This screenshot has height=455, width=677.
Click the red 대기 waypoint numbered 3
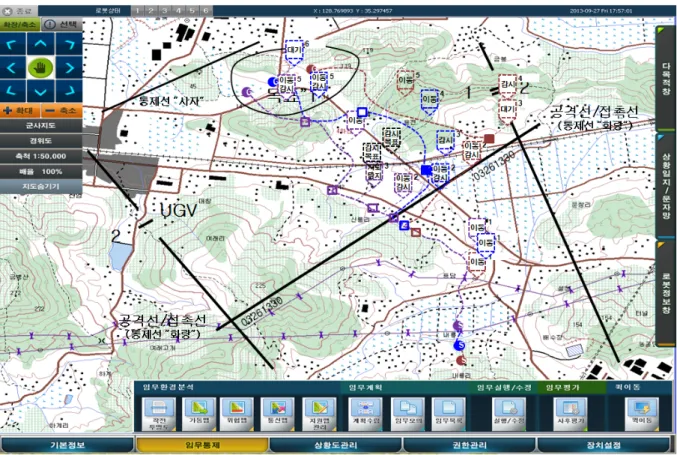tap(507, 111)
